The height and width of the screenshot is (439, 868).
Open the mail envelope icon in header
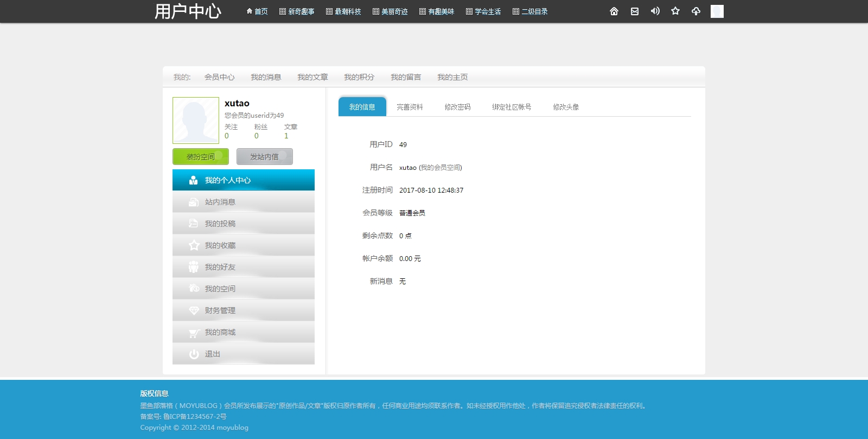(x=634, y=11)
